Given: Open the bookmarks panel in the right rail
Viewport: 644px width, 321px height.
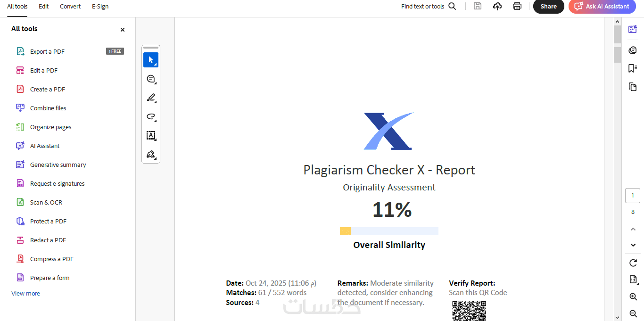Looking at the screenshot, I should (x=633, y=68).
